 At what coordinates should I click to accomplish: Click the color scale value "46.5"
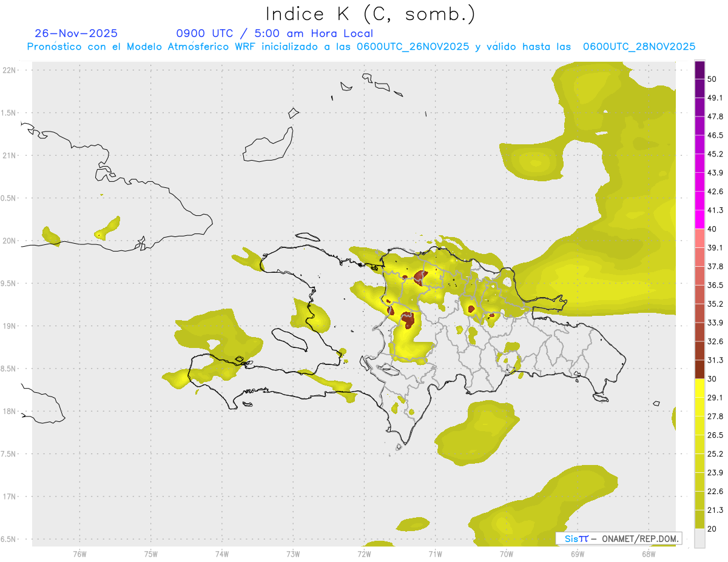[715, 135]
